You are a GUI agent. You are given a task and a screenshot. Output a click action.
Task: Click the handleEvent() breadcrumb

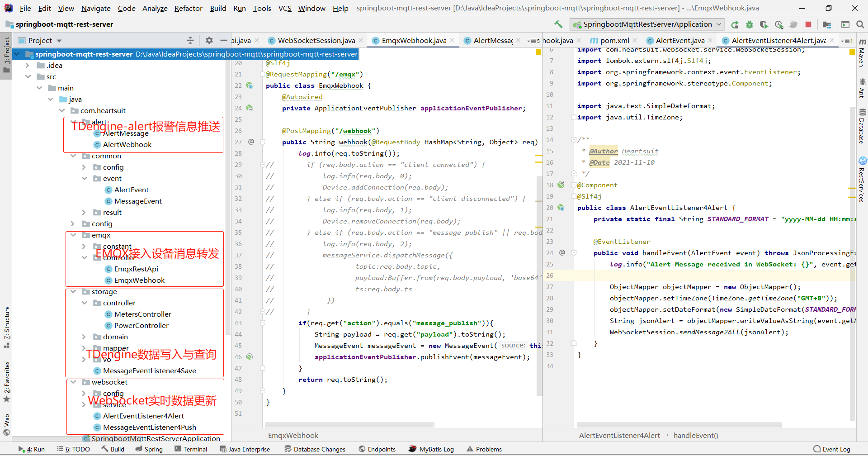(x=696, y=435)
